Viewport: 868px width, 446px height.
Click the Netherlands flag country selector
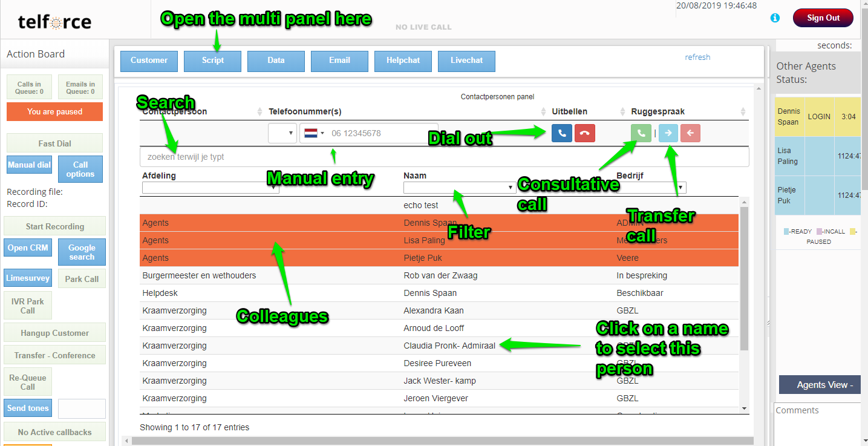click(x=314, y=133)
